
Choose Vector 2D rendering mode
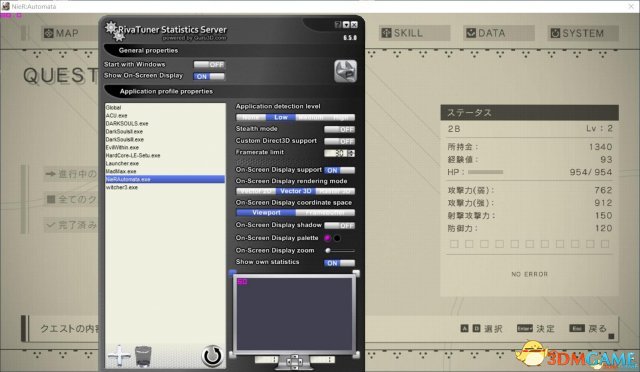click(256, 191)
